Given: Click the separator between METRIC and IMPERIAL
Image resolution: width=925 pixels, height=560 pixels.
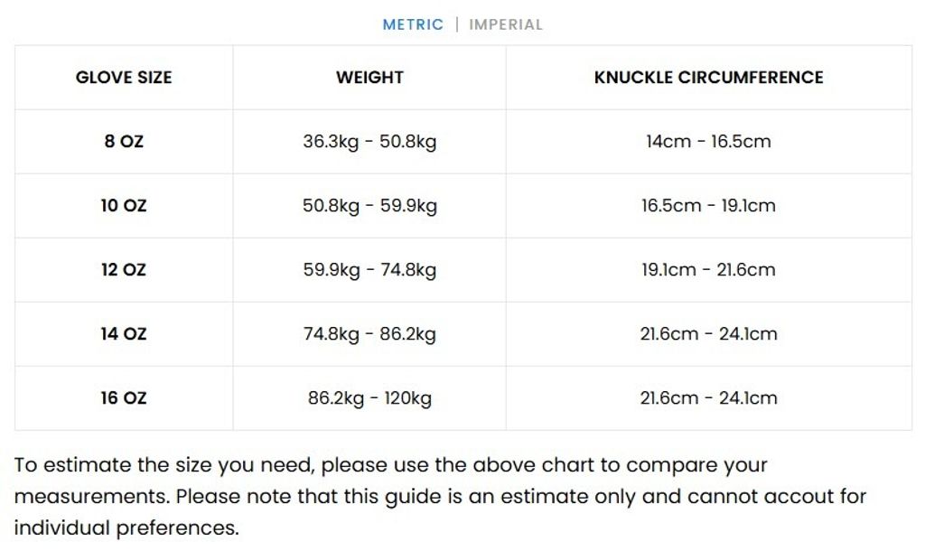Looking at the screenshot, I should (456, 24).
